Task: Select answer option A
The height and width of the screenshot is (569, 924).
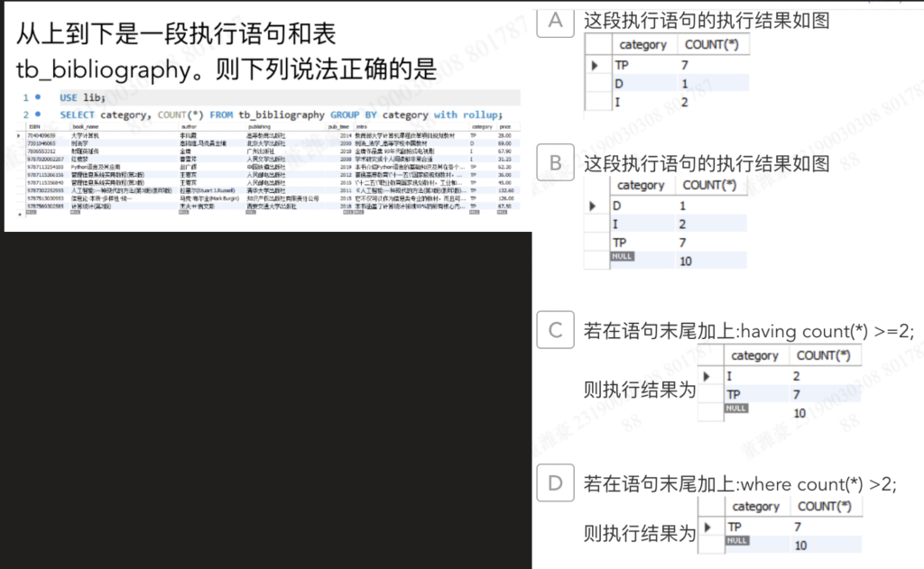Action: [555, 22]
